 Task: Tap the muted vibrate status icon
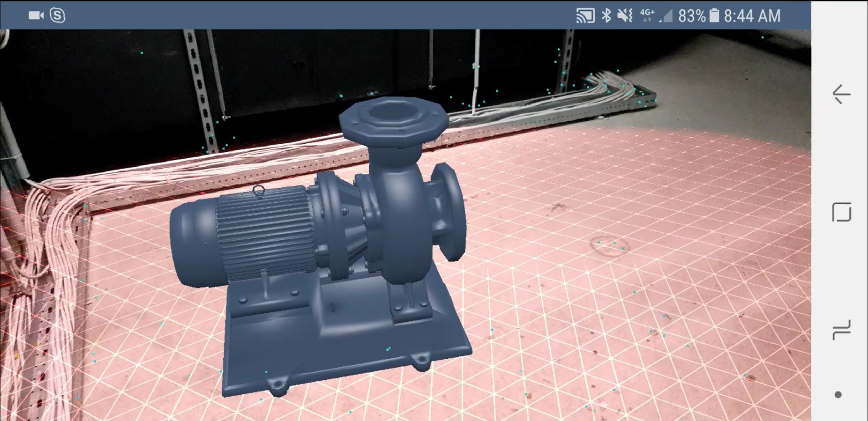[x=625, y=15]
